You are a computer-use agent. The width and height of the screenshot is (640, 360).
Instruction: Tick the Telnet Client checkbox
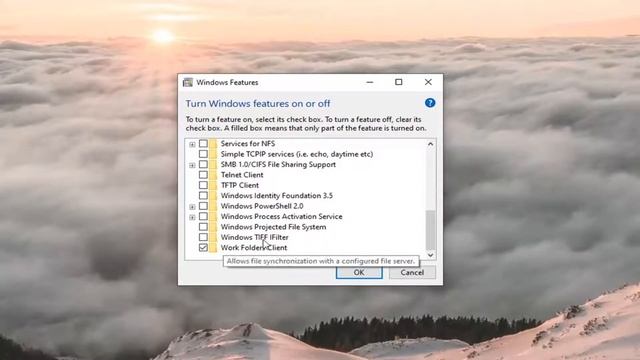point(203,175)
